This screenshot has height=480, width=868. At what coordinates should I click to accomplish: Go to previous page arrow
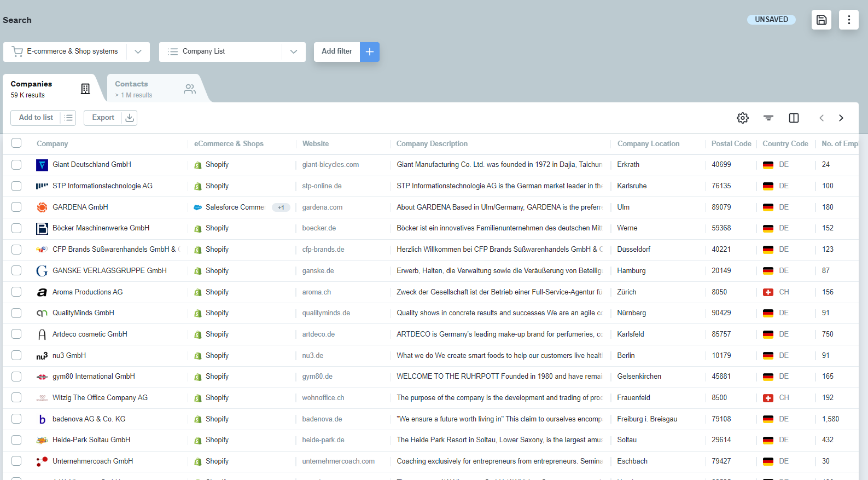[x=821, y=118]
